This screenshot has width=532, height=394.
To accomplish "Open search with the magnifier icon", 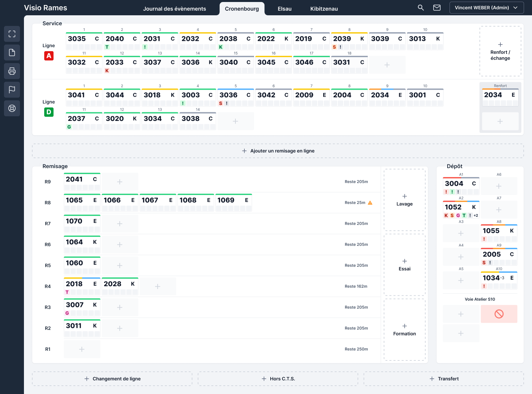I will coord(421,8).
